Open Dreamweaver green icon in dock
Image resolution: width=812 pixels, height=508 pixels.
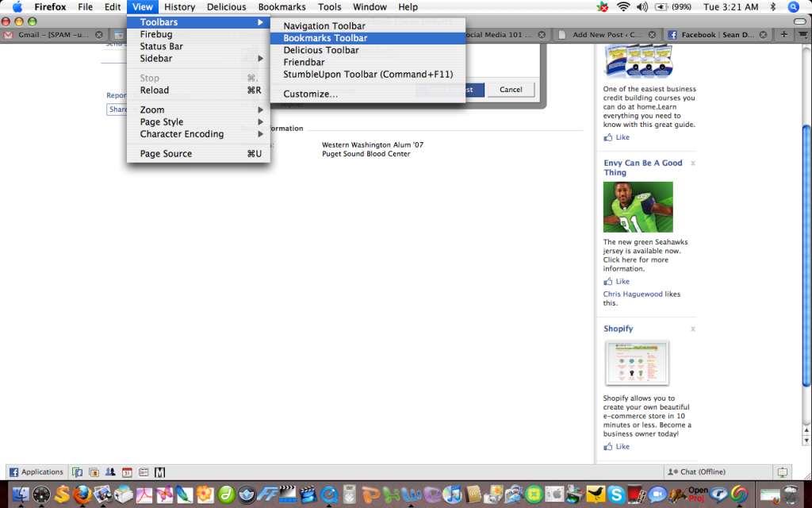click(226, 495)
